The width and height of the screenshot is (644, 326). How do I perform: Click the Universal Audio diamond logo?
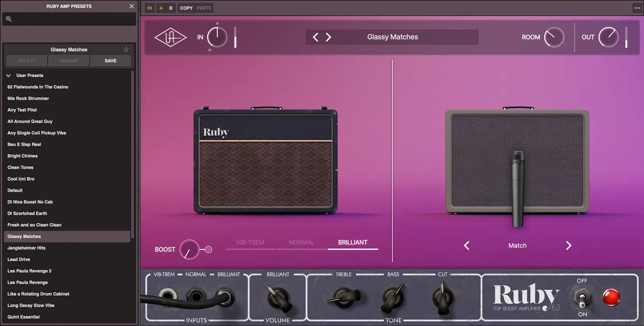pyautogui.click(x=171, y=37)
